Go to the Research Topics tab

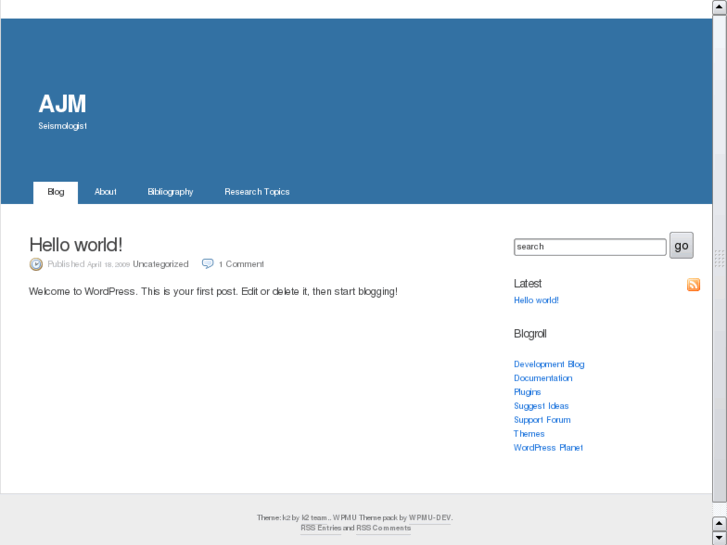tap(257, 192)
